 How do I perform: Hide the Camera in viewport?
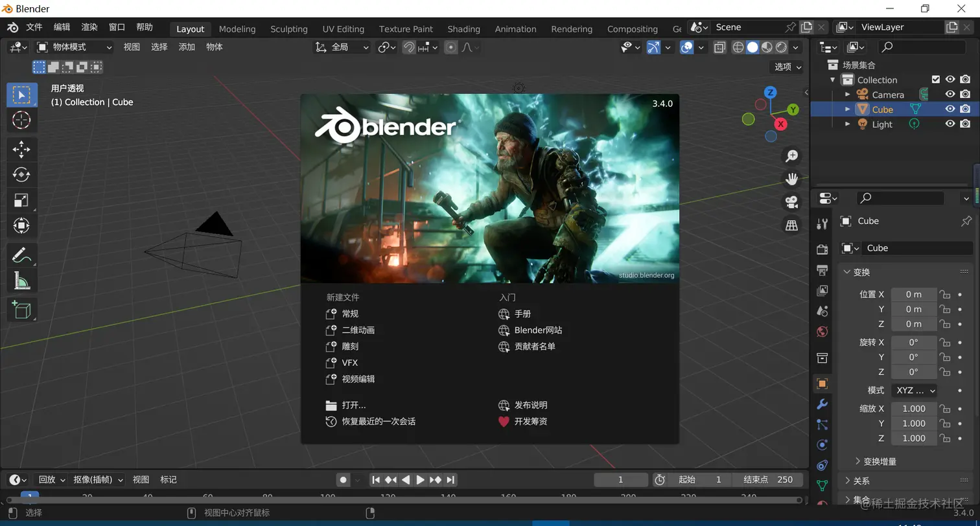tap(950, 95)
